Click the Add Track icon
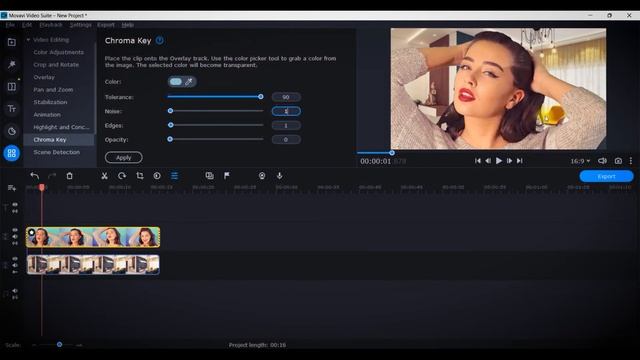The image size is (640, 360). pyautogui.click(x=11, y=188)
